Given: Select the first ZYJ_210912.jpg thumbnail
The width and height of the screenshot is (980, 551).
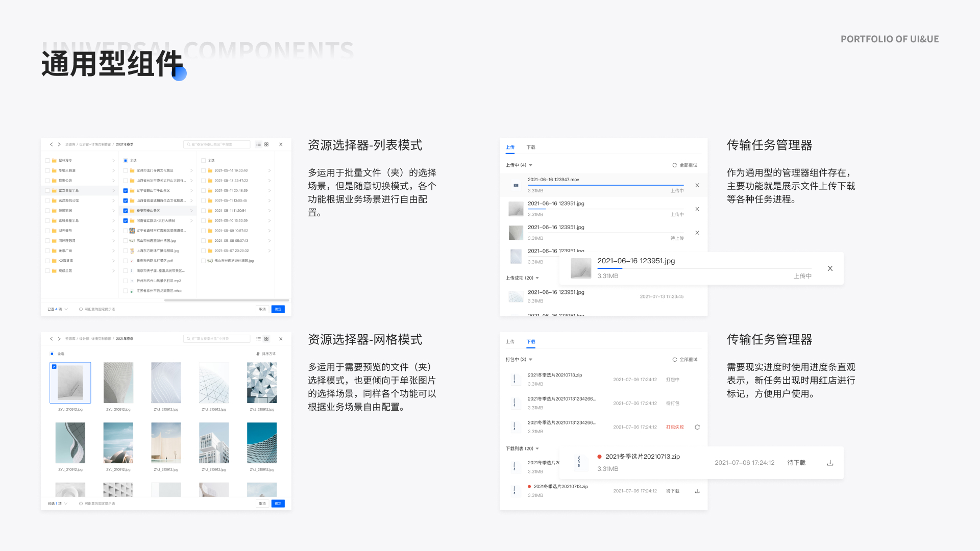Looking at the screenshot, I should click(x=70, y=382).
